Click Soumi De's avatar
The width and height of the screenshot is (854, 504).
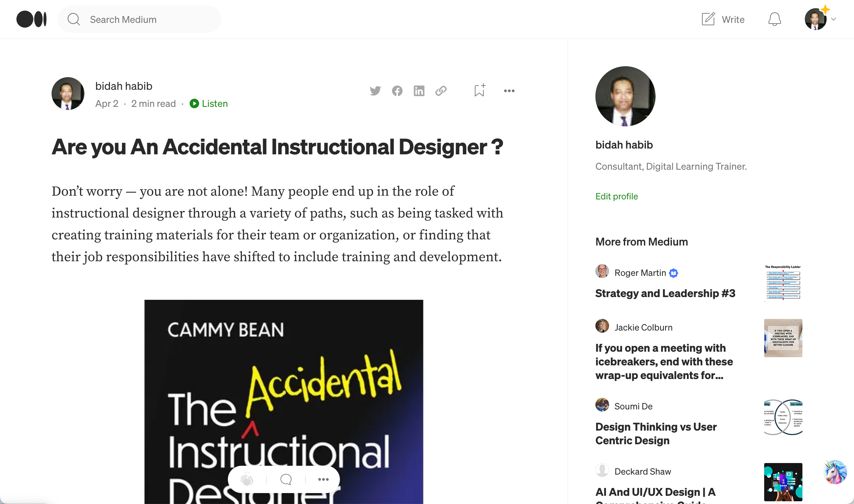pos(602,405)
